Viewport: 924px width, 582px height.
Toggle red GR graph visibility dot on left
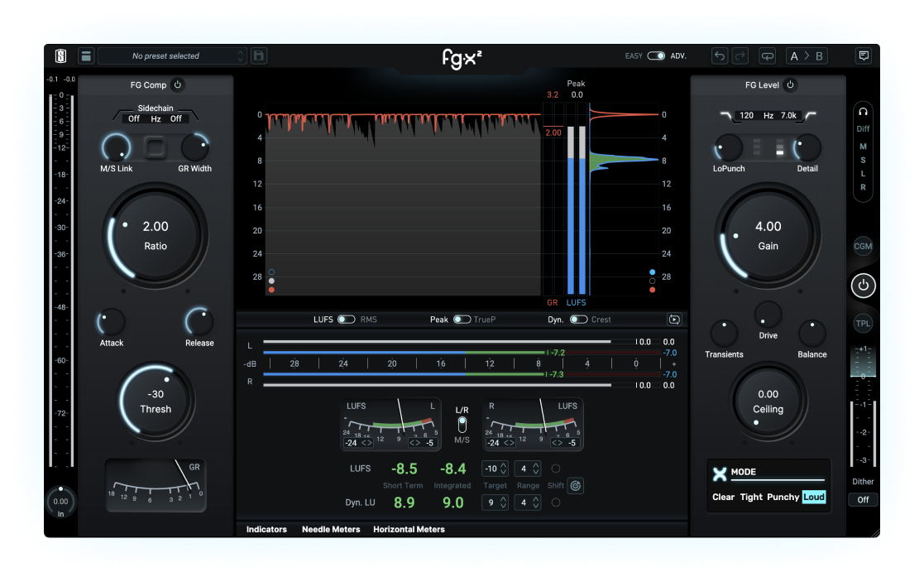point(271,290)
